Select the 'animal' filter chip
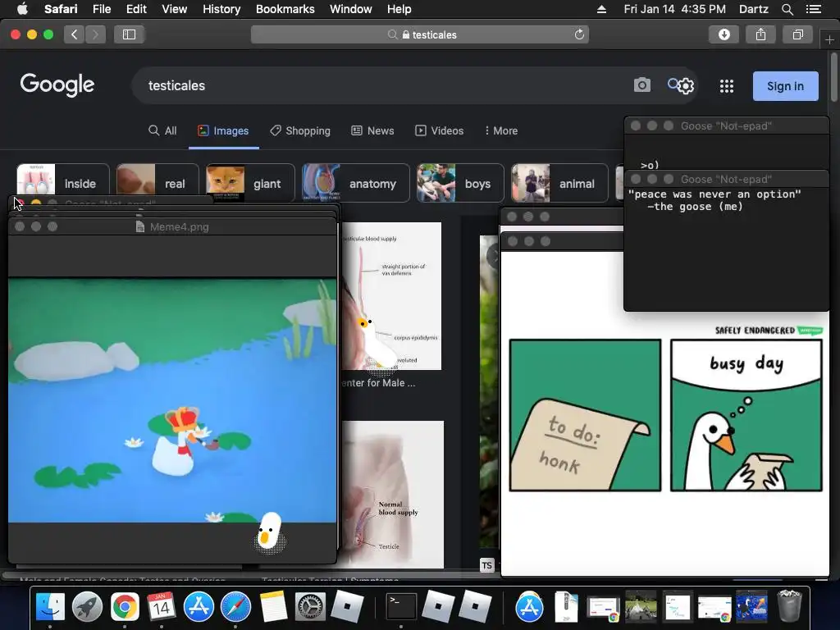 (x=559, y=183)
